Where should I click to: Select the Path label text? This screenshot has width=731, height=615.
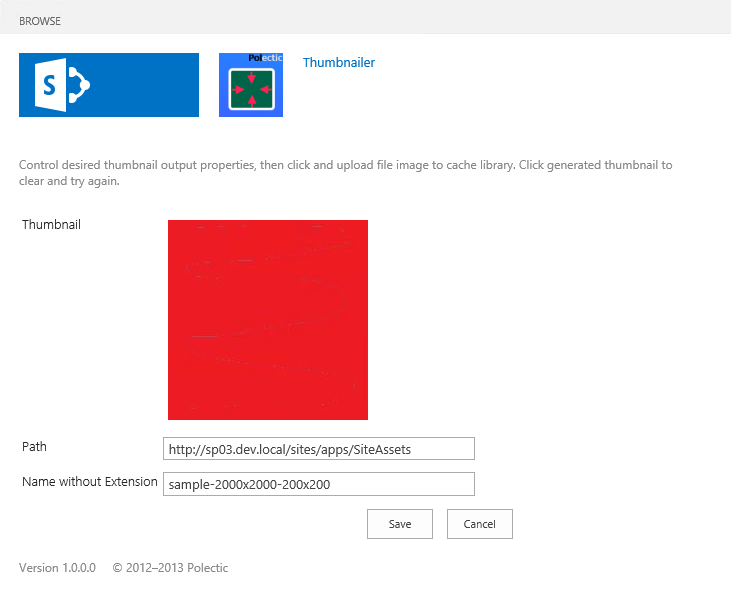34,447
